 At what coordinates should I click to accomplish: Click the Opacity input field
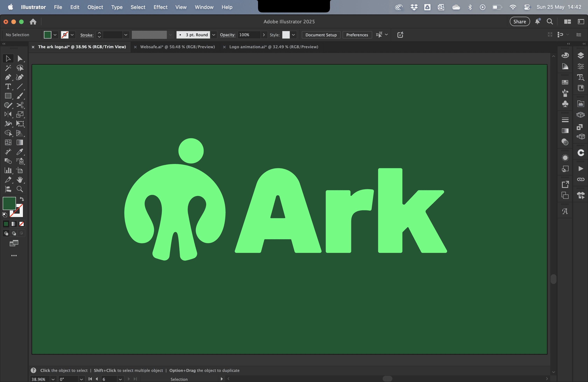[248, 35]
